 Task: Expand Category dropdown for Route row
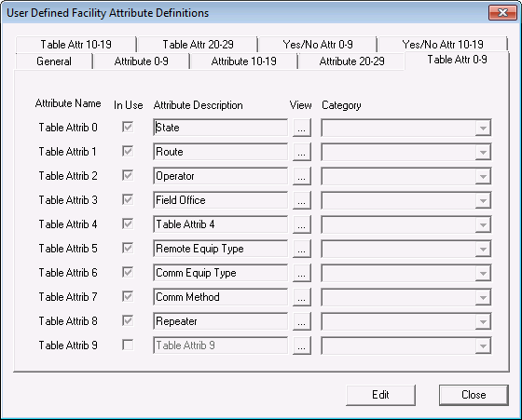(x=483, y=152)
